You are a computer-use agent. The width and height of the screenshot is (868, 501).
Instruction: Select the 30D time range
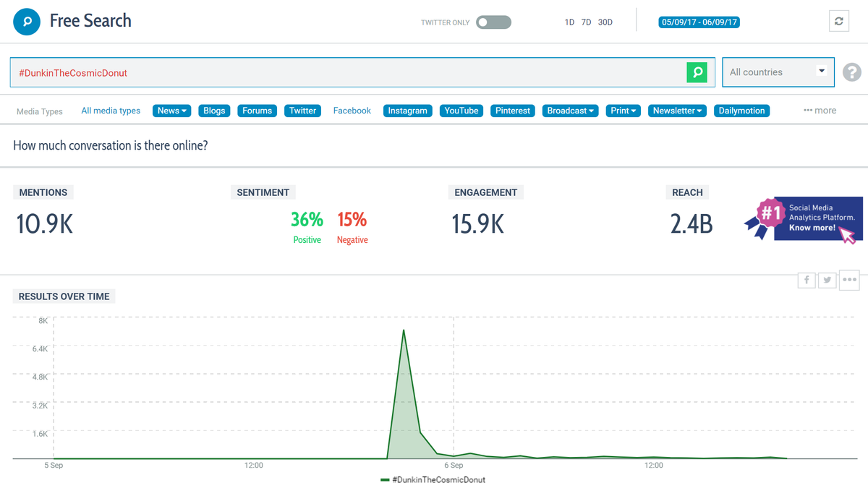click(x=605, y=22)
